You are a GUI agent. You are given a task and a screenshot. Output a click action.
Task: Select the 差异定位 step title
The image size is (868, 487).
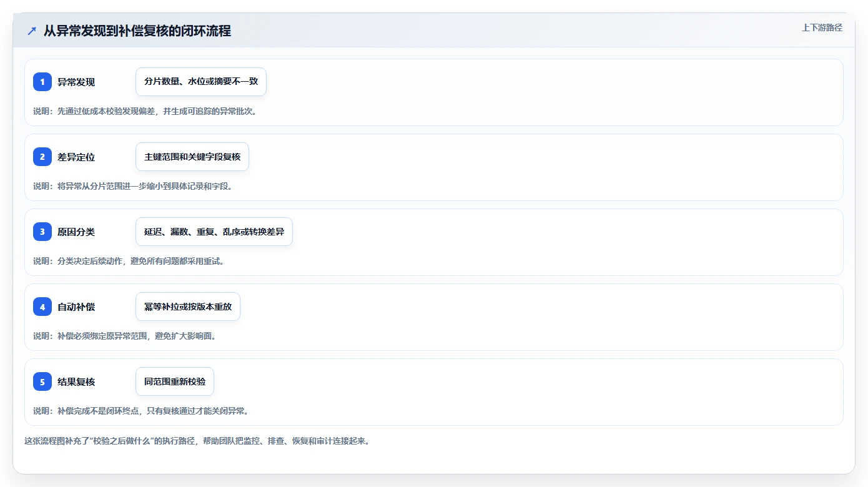pos(76,157)
